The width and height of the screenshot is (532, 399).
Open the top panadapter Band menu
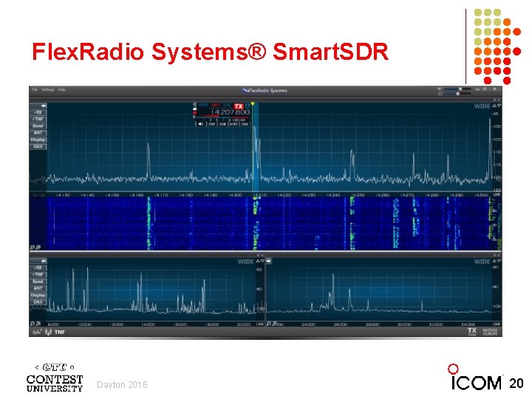(38, 126)
